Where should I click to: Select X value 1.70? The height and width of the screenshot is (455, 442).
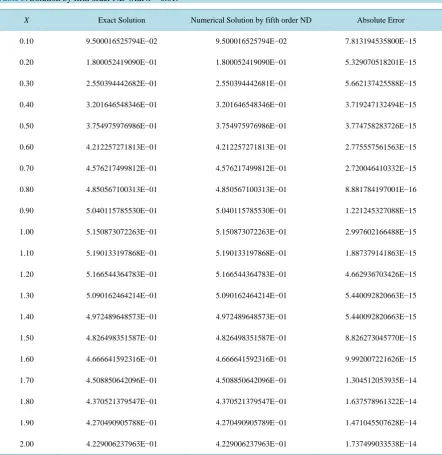click(x=26, y=380)
